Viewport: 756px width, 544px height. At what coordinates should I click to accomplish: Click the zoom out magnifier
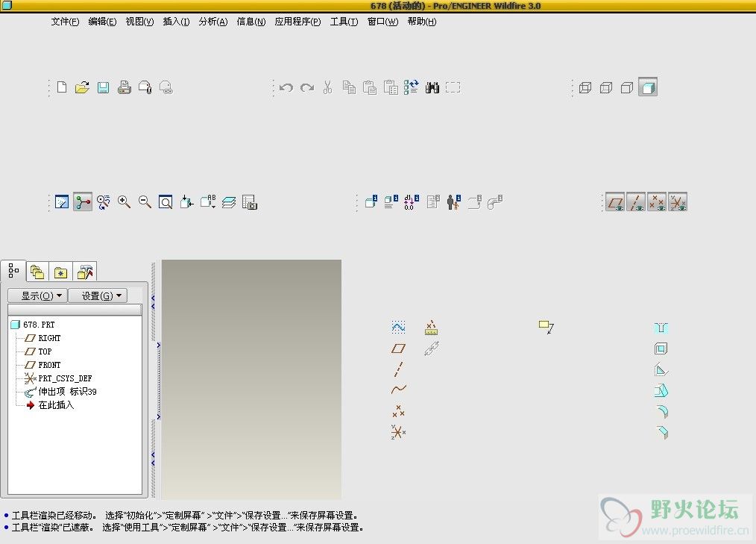tap(145, 201)
